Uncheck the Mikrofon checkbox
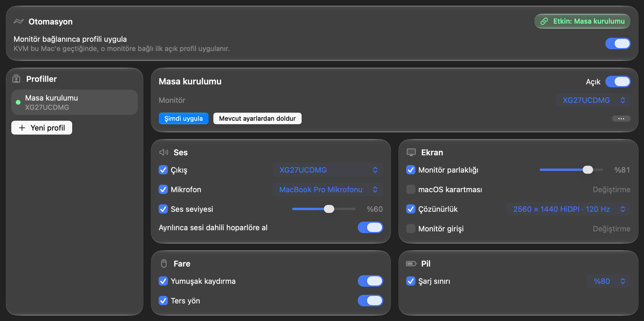This screenshot has width=644, height=321. coord(163,190)
